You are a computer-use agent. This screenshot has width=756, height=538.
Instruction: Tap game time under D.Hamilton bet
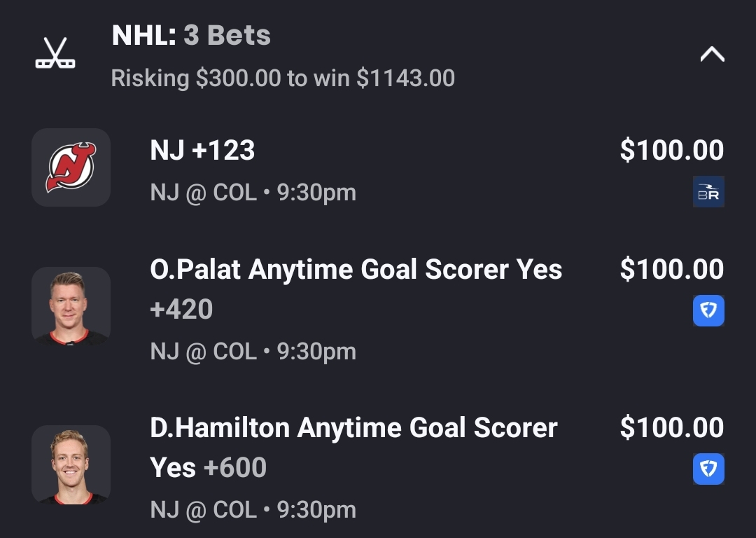pos(253,509)
